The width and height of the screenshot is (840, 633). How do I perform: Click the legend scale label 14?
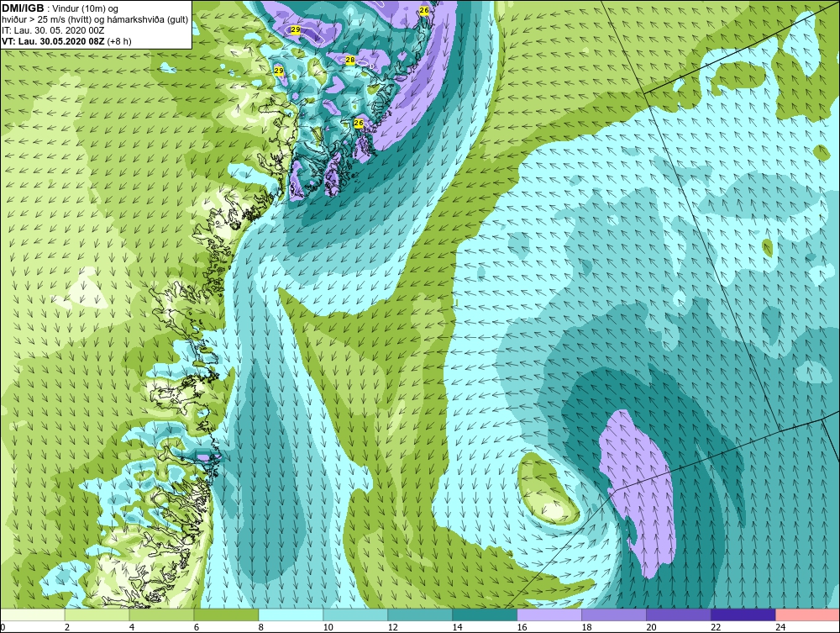[x=457, y=627]
